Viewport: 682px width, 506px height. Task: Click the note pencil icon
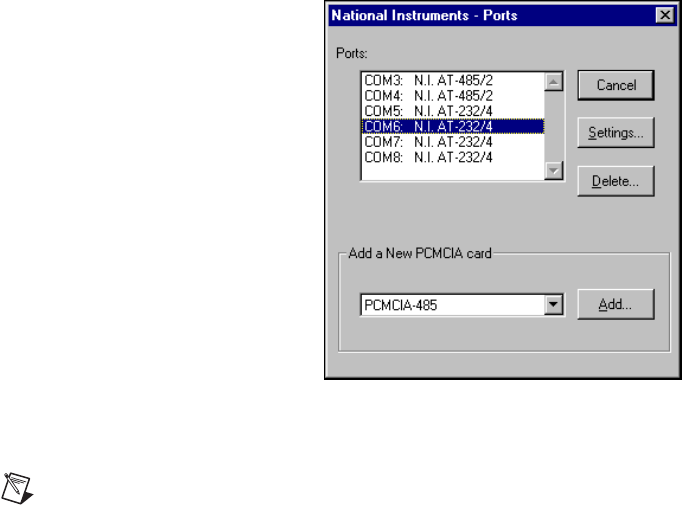[17, 489]
